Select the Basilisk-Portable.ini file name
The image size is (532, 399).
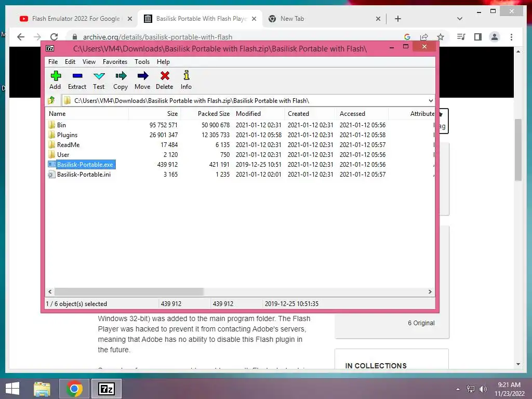[84, 175]
